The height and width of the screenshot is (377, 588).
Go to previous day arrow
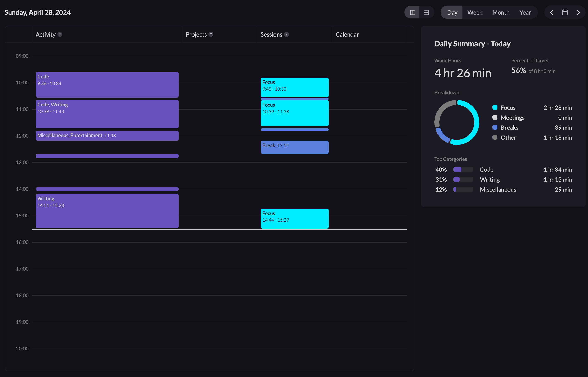click(x=551, y=12)
